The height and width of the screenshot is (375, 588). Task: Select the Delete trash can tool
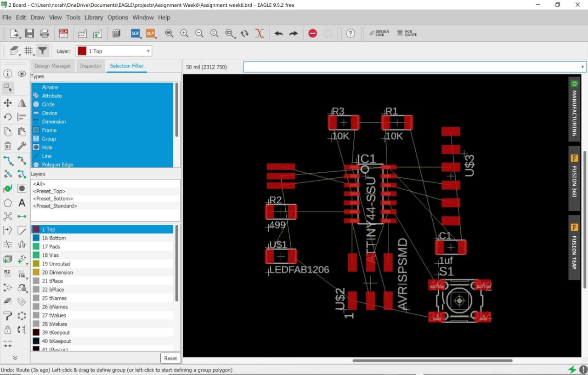point(8,146)
